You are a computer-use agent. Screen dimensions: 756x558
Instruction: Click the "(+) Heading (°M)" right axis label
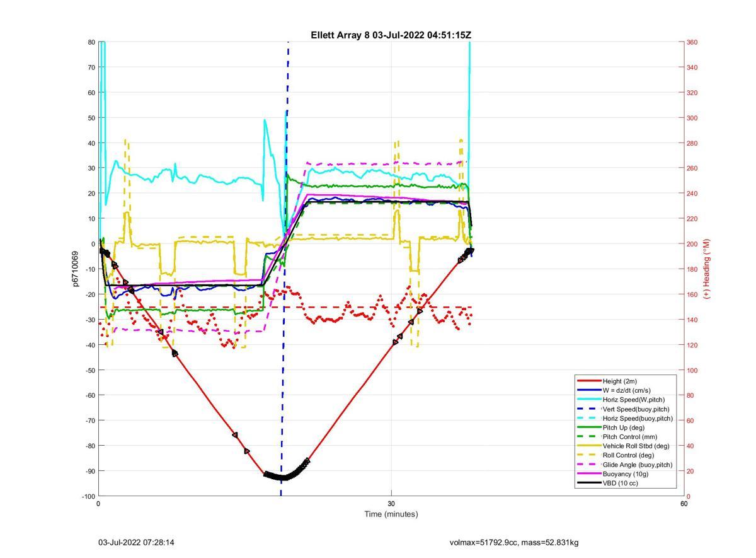706,269
